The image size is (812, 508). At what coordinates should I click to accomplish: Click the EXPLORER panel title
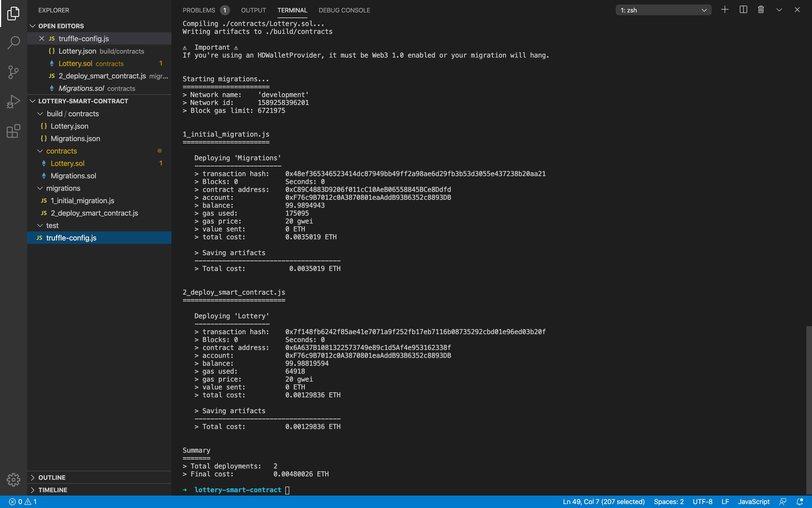click(54, 10)
